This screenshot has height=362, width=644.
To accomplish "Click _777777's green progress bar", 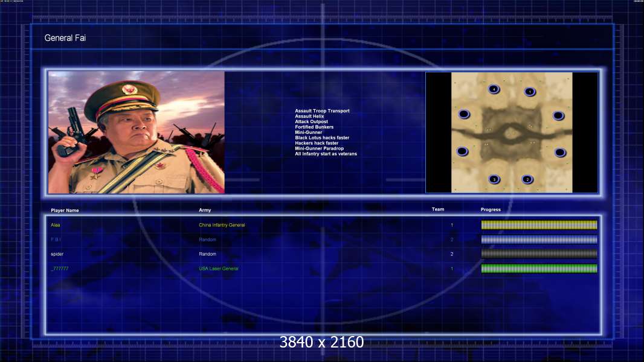I will click(539, 268).
